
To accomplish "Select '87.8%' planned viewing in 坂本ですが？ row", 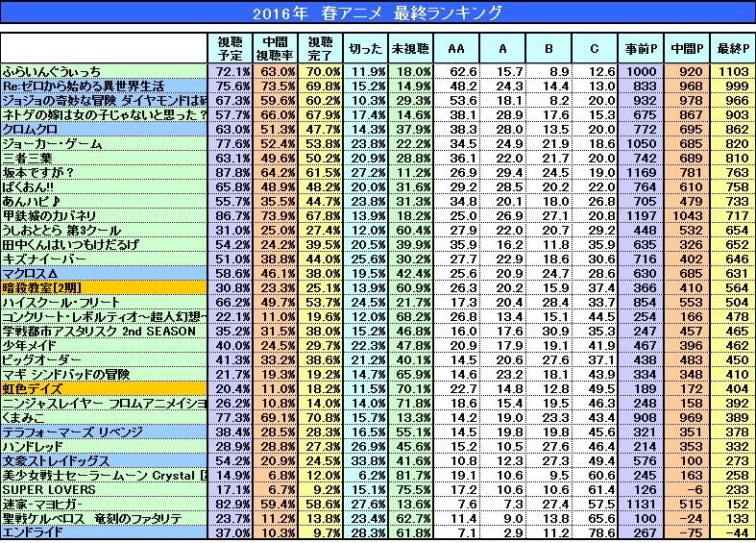I will point(230,173).
